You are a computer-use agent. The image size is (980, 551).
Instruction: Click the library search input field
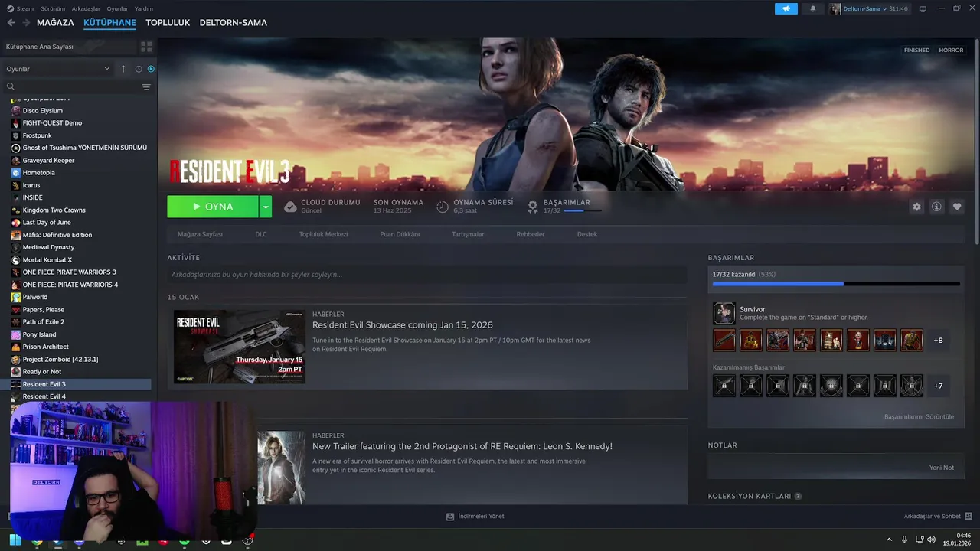point(78,86)
